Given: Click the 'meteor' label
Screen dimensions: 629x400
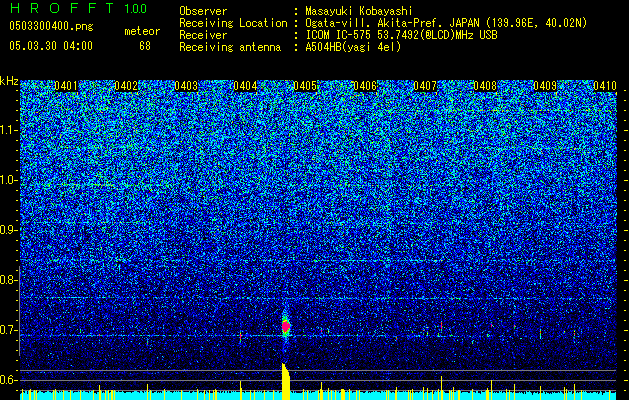Looking at the screenshot, I should pyautogui.click(x=142, y=31).
